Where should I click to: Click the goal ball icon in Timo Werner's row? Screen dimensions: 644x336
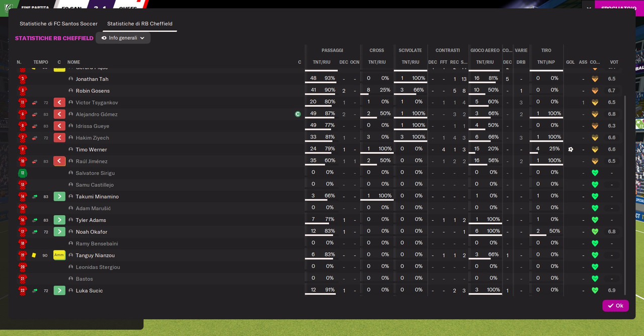coord(571,150)
